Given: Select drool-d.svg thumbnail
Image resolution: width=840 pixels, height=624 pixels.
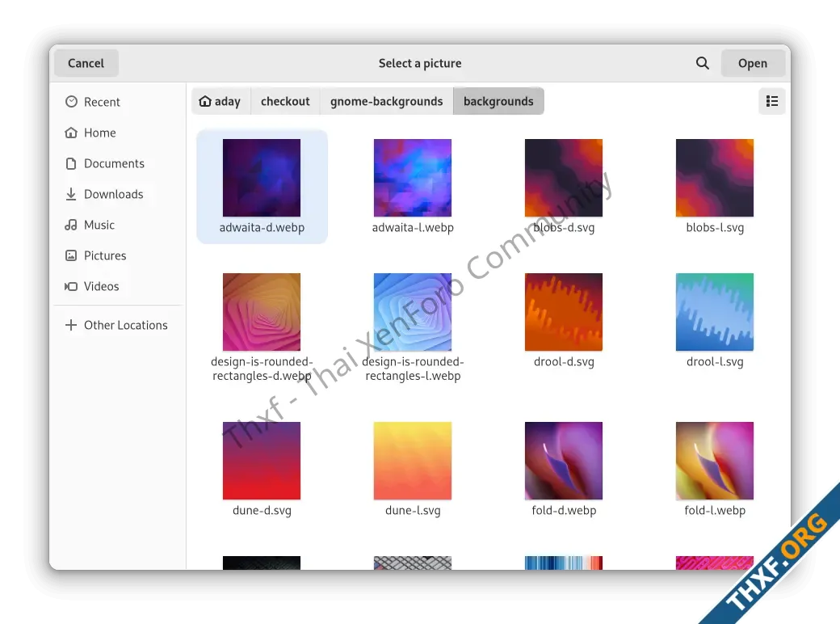Looking at the screenshot, I should pyautogui.click(x=564, y=312).
